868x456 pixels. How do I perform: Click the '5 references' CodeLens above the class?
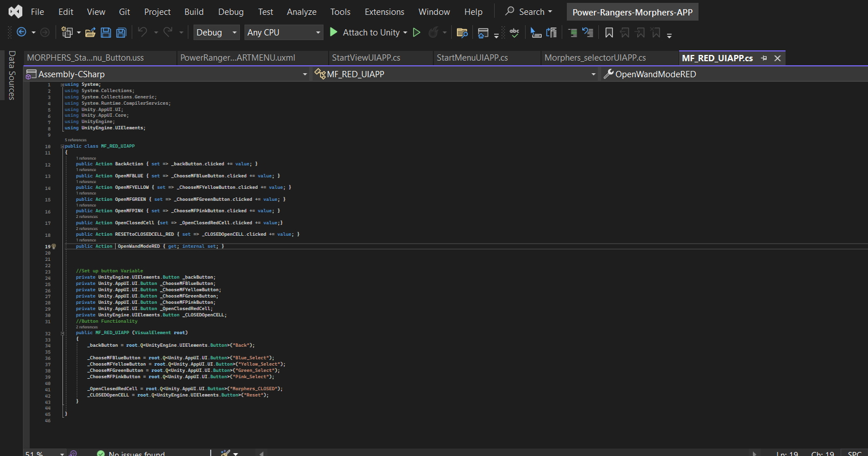pos(76,140)
